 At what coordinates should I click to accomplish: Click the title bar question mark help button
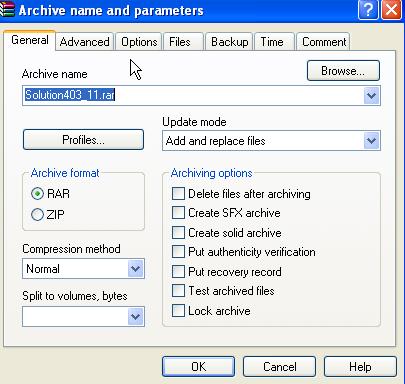(368, 10)
